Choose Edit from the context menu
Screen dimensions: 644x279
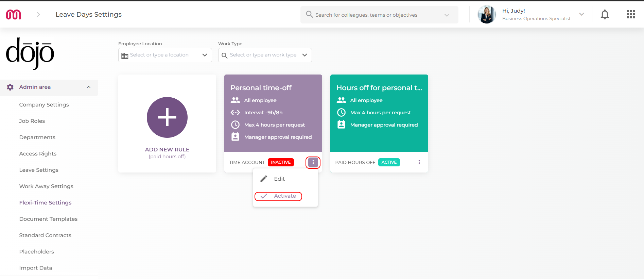pos(279,179)
